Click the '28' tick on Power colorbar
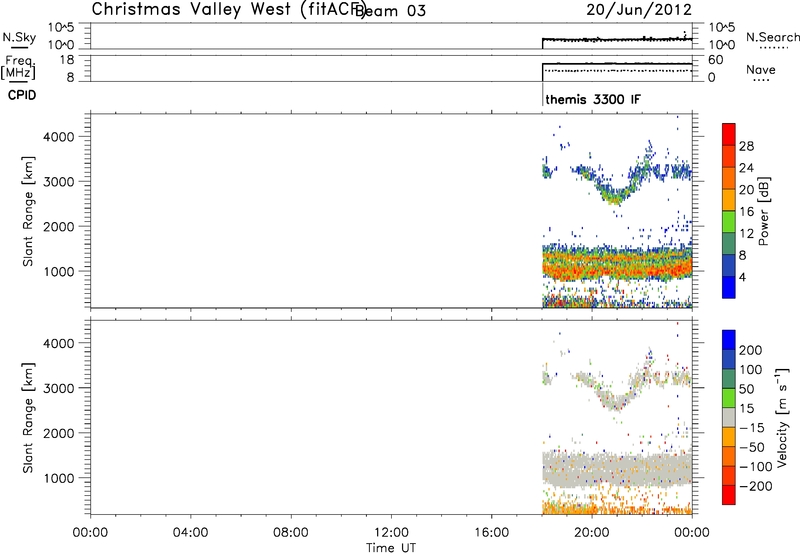Image resolution: width=800 pixels, height=554 pixels. tap(746, 146)
